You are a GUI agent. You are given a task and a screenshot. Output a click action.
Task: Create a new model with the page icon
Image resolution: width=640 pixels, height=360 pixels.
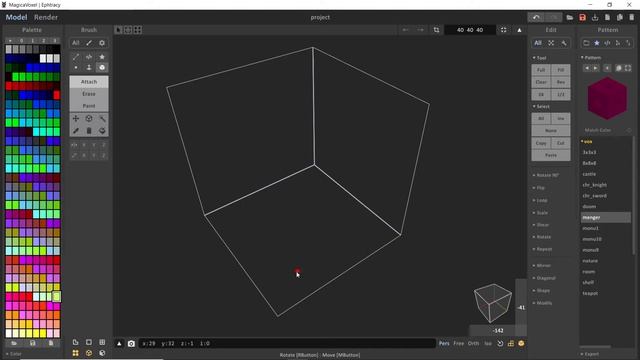tap(607, 18)
